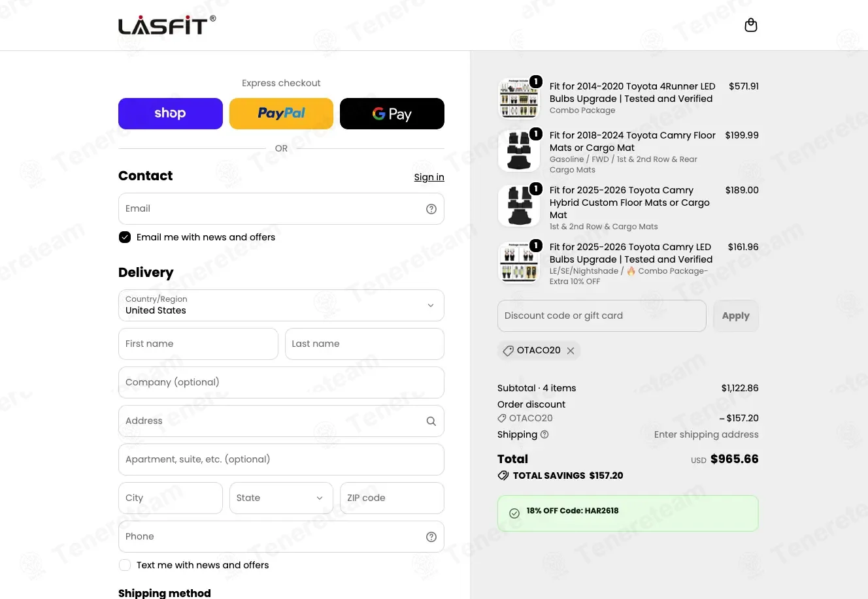
Task: Click the 4Runner LED Bulbs product thumbnail
Action: (519, 99)
